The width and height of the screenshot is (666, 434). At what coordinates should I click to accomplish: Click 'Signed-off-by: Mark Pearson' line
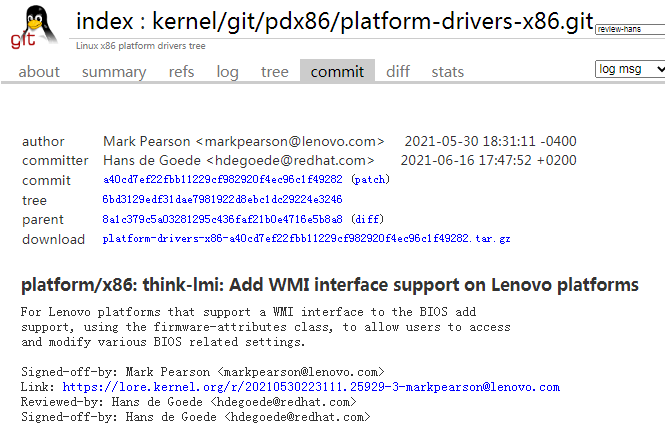[203, 372]
